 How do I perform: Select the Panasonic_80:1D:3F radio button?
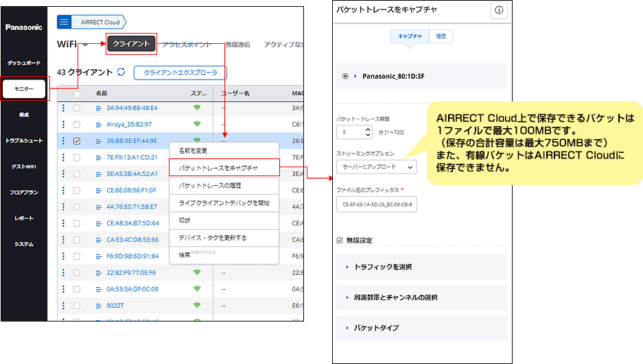(345, 76)
